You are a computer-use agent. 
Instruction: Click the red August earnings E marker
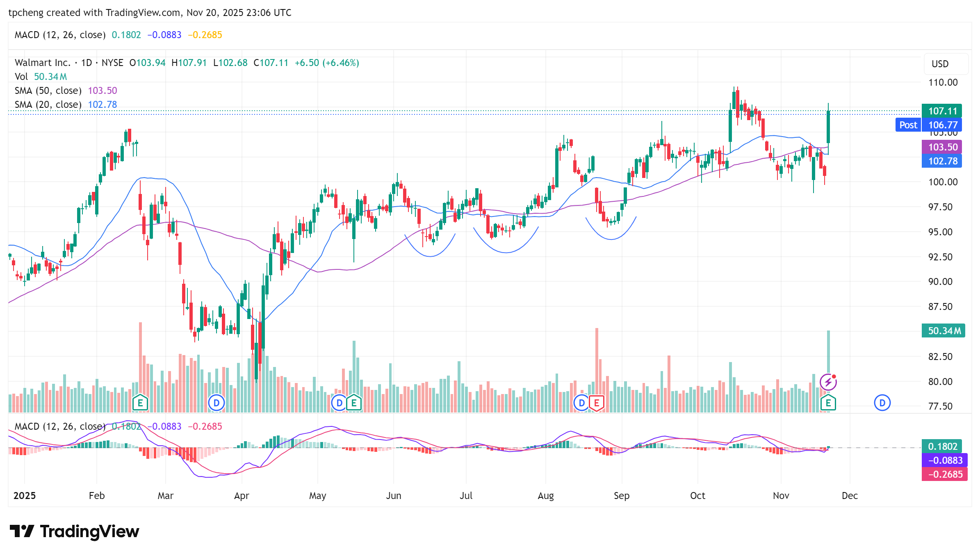coord(597,403)
